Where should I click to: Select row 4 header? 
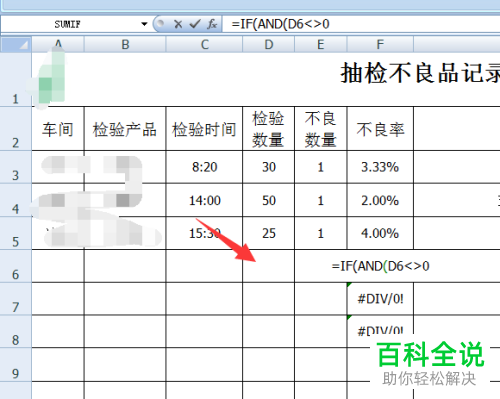tap(16, 200)
